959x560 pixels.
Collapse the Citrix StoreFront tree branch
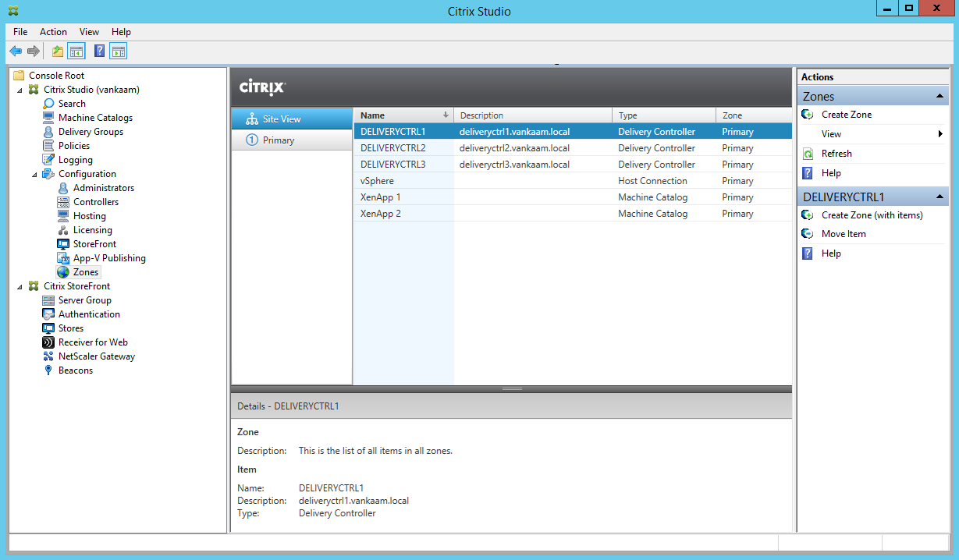click(x=20, y=286)
